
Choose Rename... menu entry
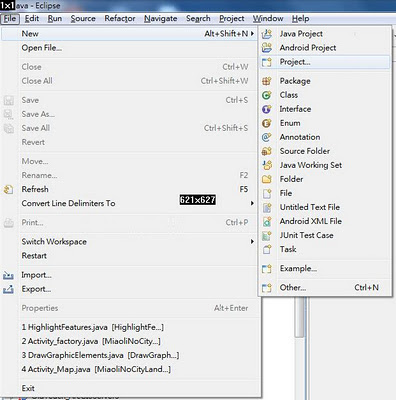click(x=129, y=175)
